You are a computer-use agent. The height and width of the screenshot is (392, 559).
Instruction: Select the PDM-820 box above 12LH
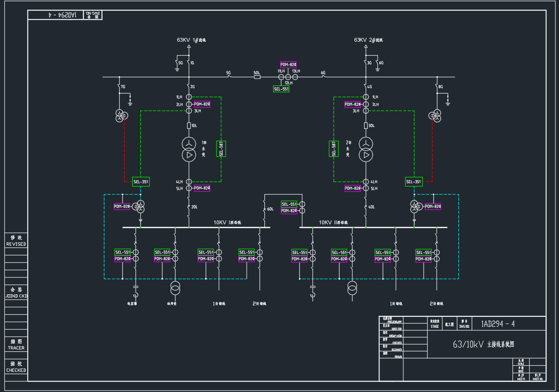tap(288, 65)
